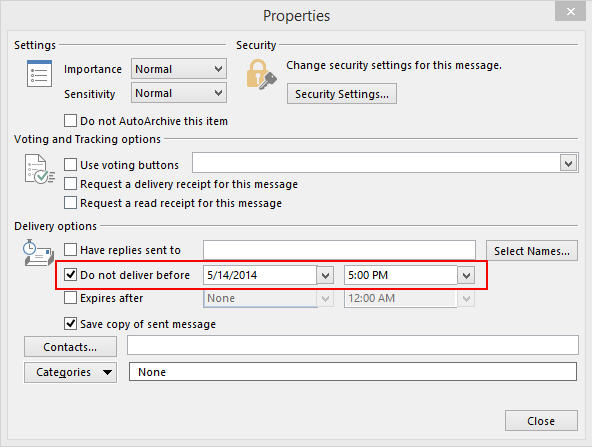Click the Voting and Tracking options heading
This screenshot has width=592, height=448.
87,139
